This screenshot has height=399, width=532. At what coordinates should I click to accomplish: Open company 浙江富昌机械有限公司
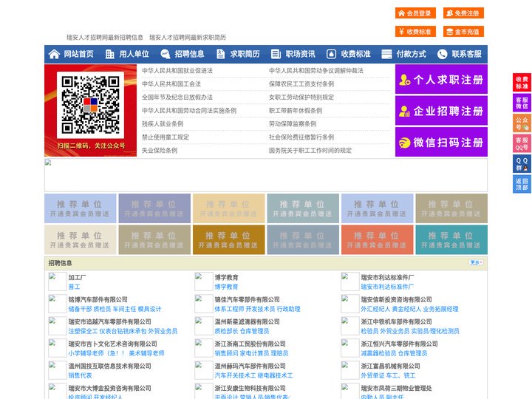point(390,366)
